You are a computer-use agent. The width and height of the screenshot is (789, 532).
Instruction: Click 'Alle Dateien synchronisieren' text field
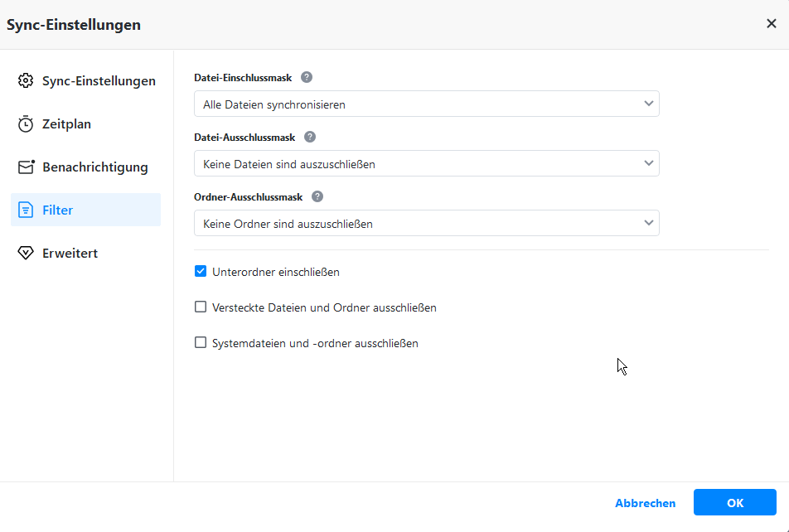pos(414,104)
